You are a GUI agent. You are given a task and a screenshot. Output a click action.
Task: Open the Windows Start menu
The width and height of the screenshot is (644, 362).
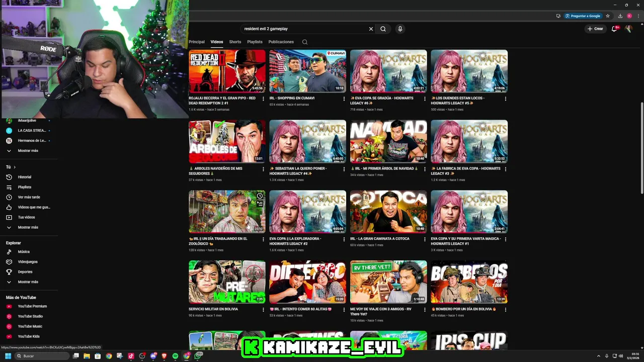(x=8, y=356)
